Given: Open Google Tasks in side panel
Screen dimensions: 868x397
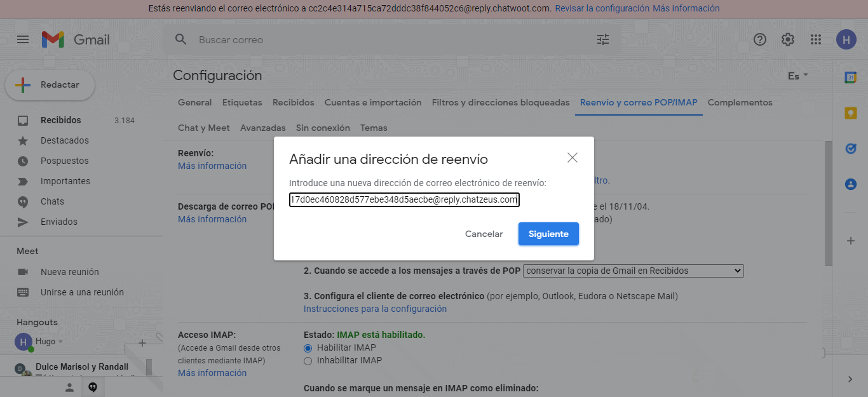Looking at the screenshot, I should (850, 149).
